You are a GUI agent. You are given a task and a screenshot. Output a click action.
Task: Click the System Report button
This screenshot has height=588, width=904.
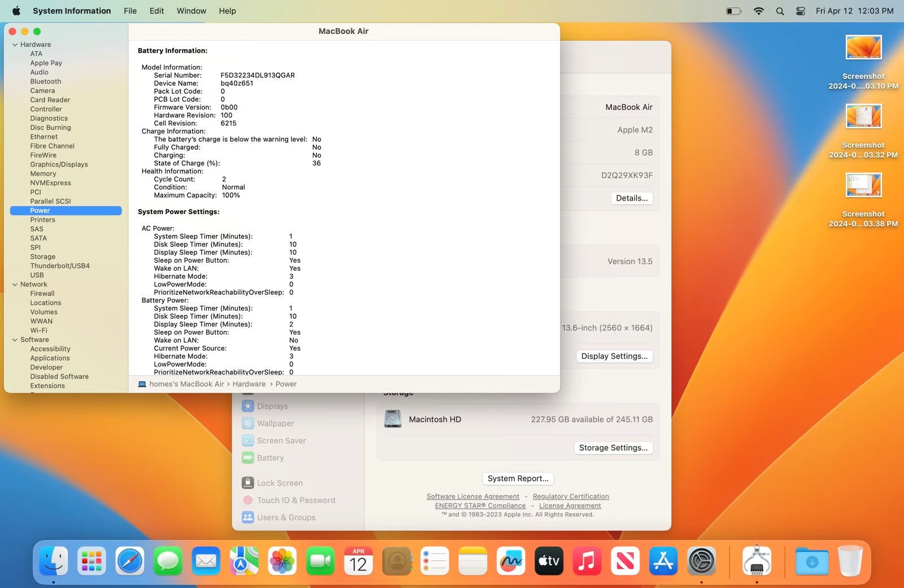[518, 478]
